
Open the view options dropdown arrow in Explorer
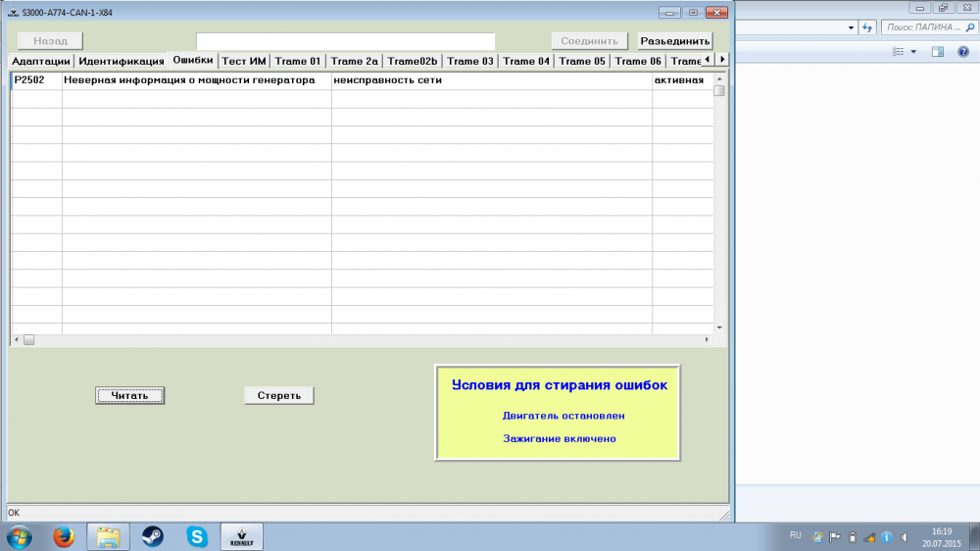(x=913, y=52)
